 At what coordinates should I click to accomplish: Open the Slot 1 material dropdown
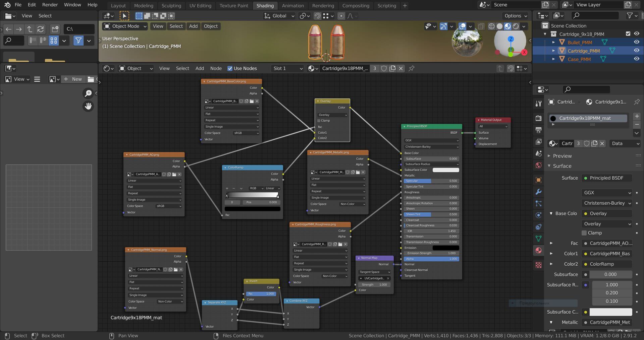287,68
